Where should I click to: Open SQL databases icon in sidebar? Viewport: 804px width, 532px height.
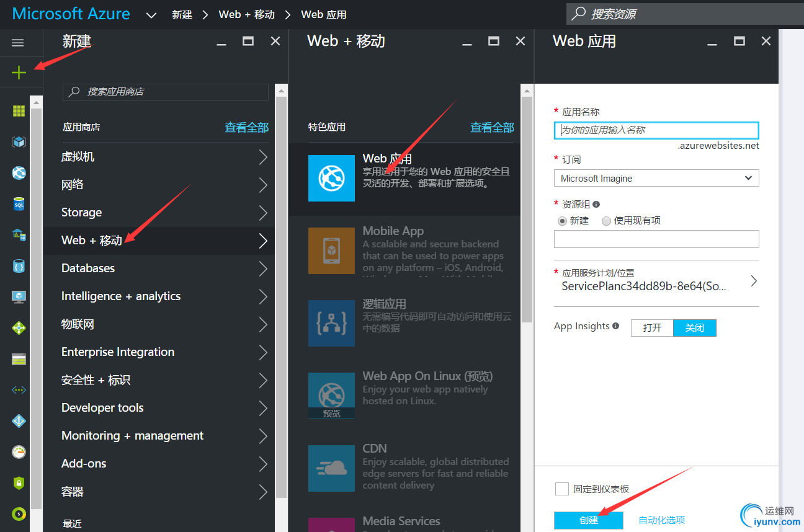coord(19,203)
